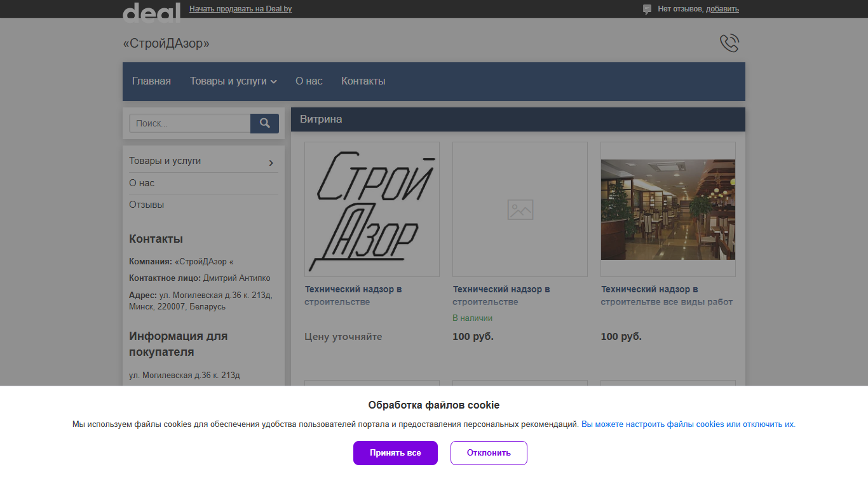Open the cookie settings link
Image resolution: width=868 pixels, height=488 pixels.
[x=688, y=424]
